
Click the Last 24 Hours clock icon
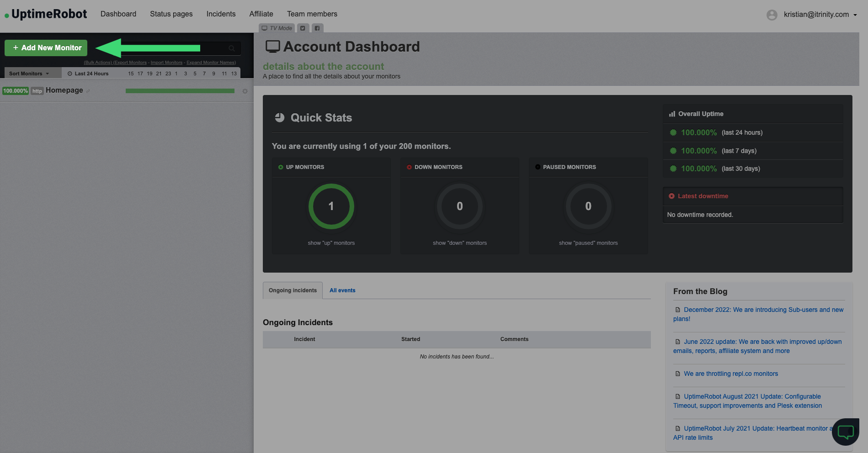pos(70,74)
